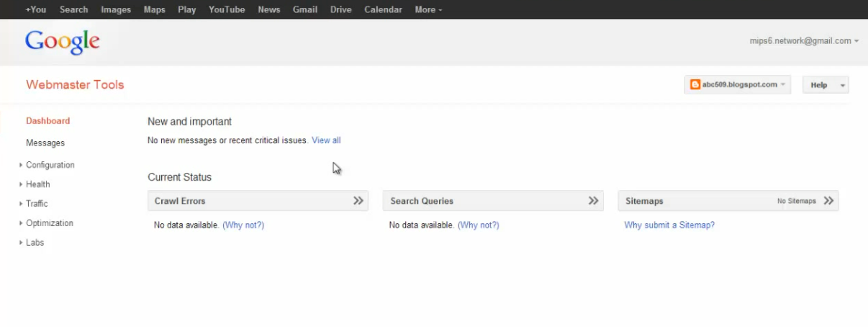The image size is (868, 327).
Task: Open Sitemaps double-arrow icon
Action: 828,201
